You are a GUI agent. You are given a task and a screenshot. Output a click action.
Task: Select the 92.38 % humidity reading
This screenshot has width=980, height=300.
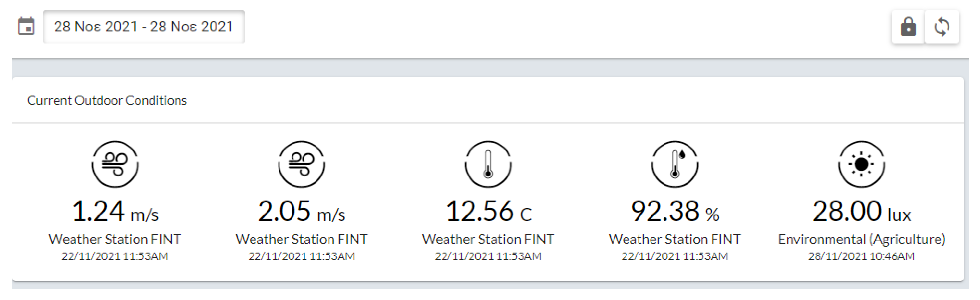[675, 211]
